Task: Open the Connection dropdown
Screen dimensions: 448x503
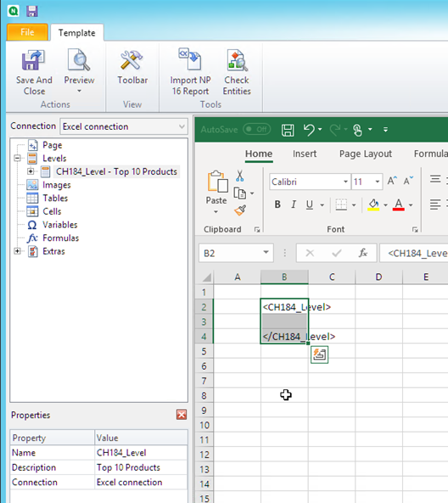Action: (182, 126)
